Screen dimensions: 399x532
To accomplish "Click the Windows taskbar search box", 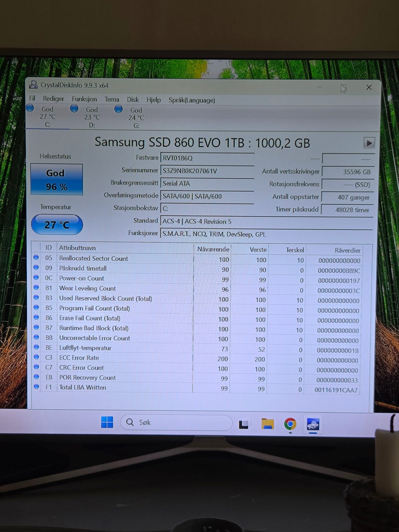I will (x=176, y=423).
